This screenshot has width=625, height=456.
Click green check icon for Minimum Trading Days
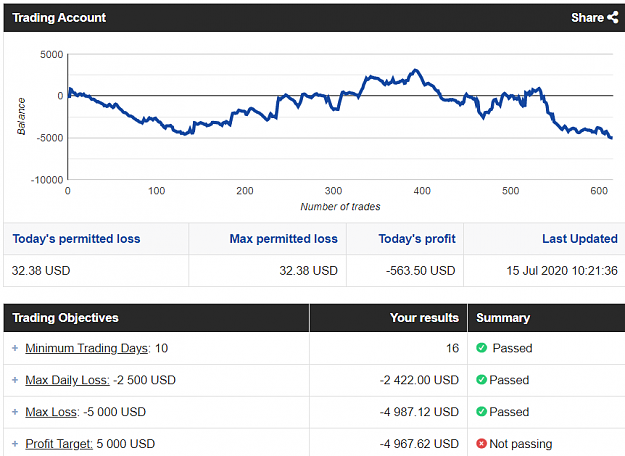pos(482,348)
